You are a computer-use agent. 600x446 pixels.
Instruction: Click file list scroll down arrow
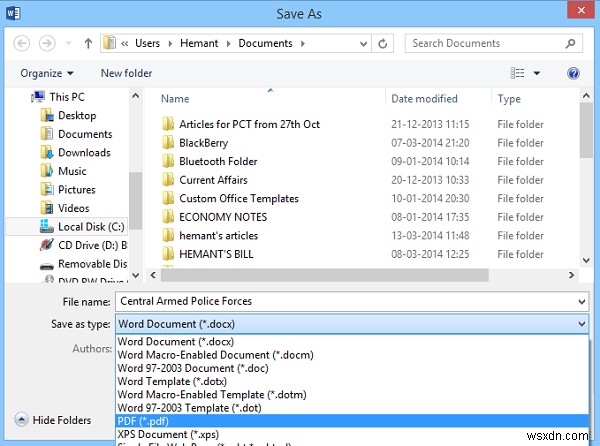[586, 260]
